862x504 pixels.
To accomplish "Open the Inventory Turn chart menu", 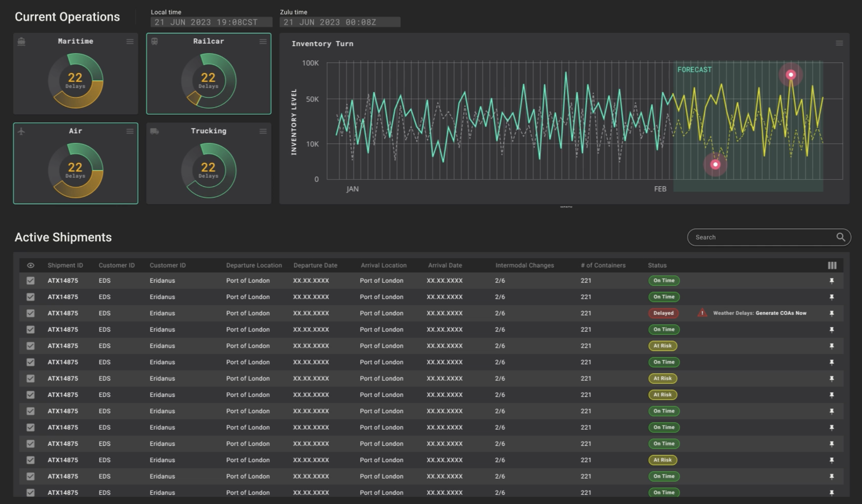I will click(839, 43).
